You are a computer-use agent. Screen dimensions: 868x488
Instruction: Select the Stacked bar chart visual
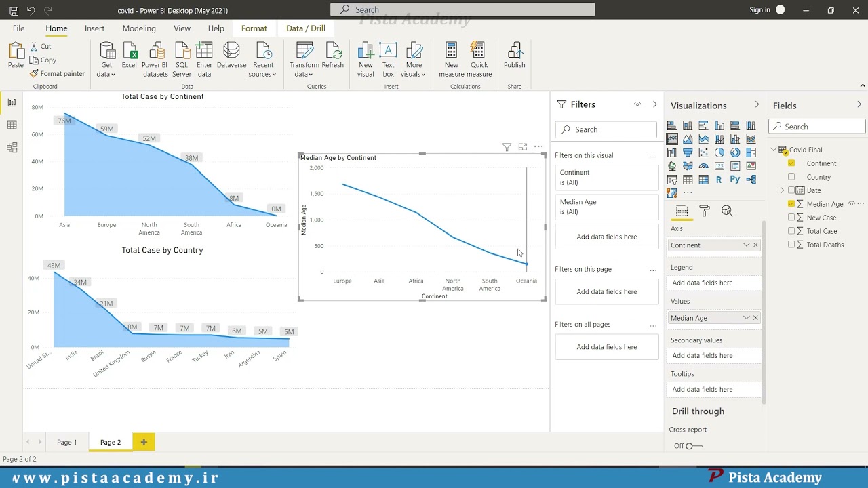[x=672, y=125]
